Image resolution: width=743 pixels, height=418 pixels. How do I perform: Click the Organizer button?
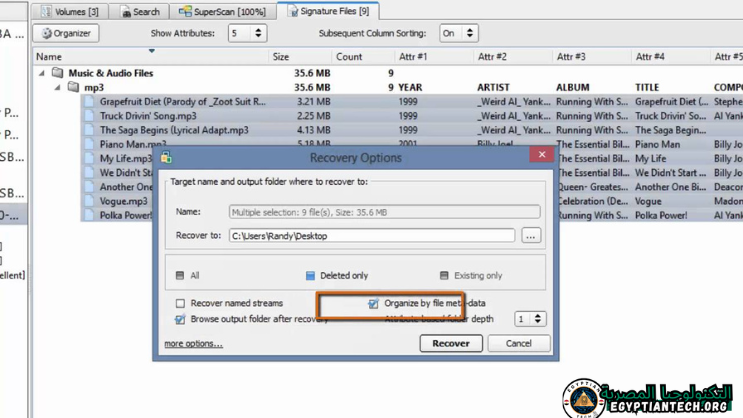(66, 33)
